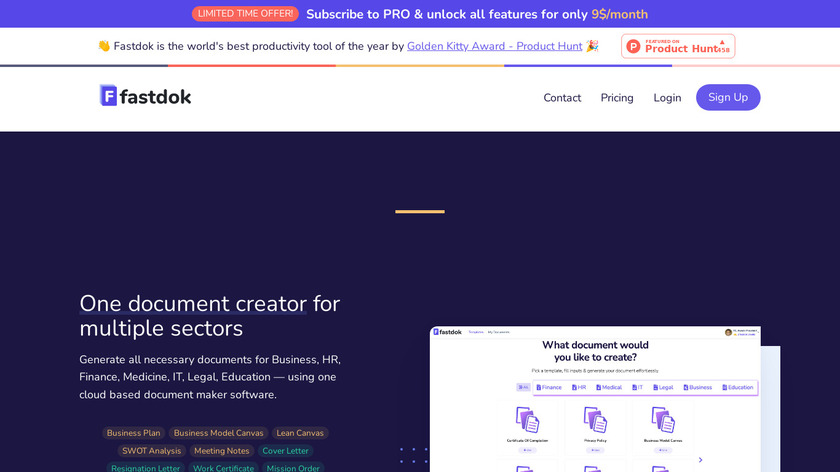
Task: Switch to the Medical tab in preview
Action: coord(609,387)
